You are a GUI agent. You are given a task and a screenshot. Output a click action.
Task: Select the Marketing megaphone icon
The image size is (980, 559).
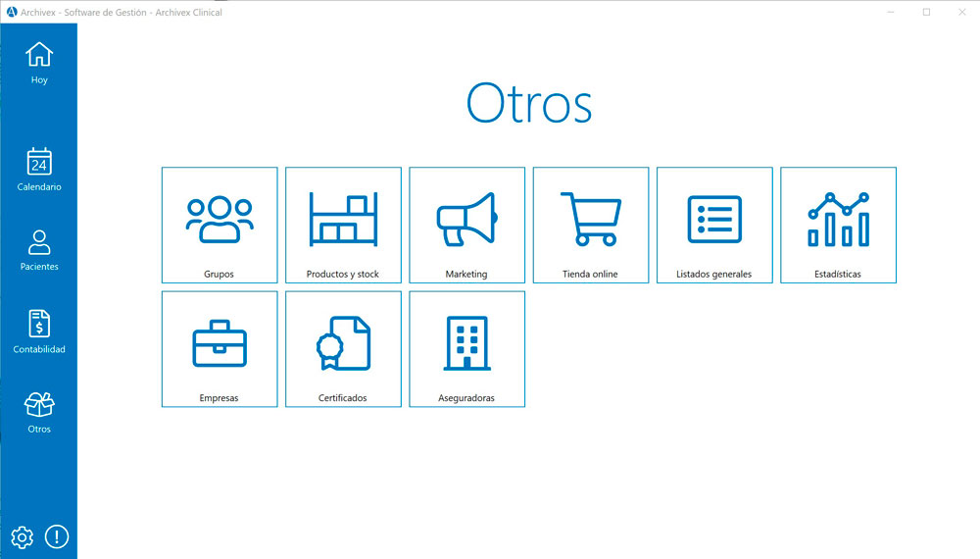(x=466, y=226)
